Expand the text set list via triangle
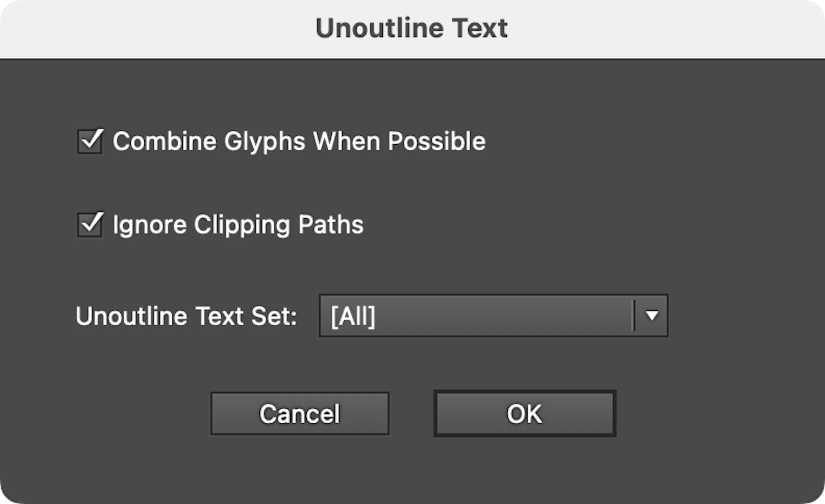Image resolution: width=825 pixels, height=504 pixels. (x=651, y=316)
